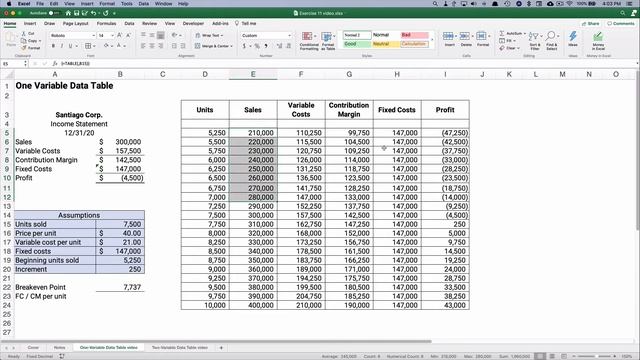
Task: Click the Redo icon in the title bar
Action: pos(106,13)
